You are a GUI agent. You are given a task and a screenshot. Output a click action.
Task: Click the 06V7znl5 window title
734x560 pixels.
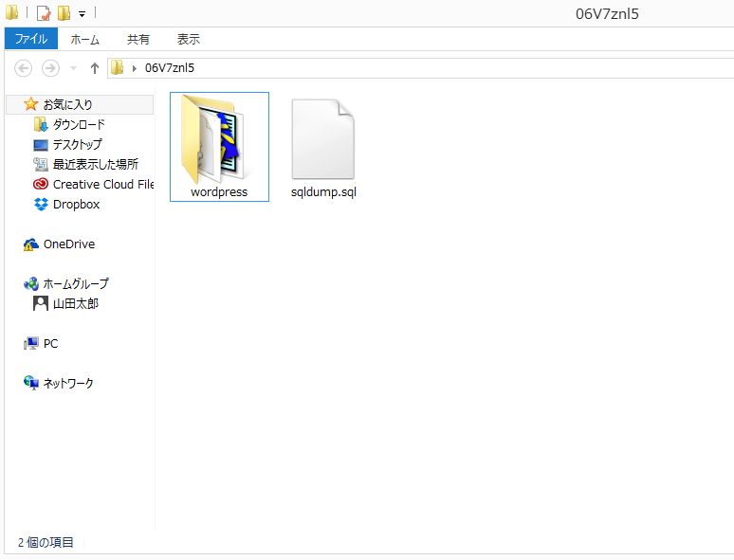pos(607,14)
